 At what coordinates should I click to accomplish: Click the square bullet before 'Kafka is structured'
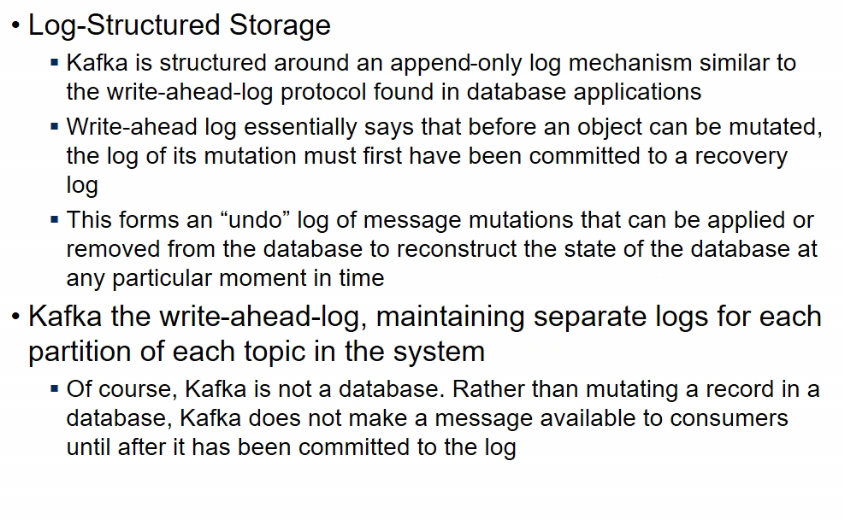(54, 63)
